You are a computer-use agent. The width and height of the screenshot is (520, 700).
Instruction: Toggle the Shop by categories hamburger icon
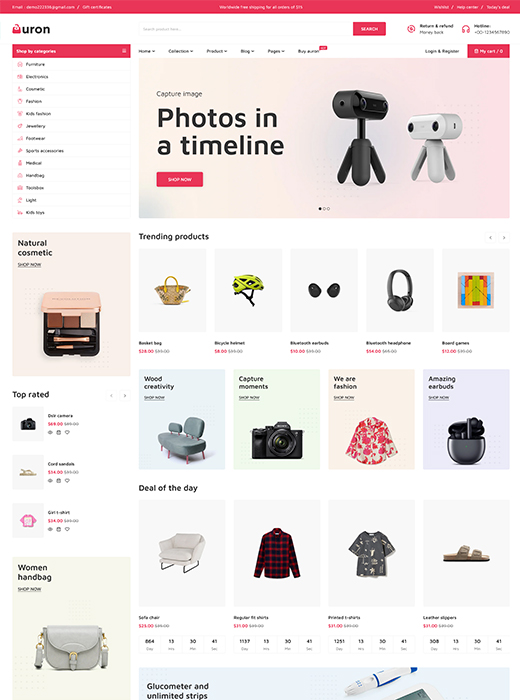124,51
